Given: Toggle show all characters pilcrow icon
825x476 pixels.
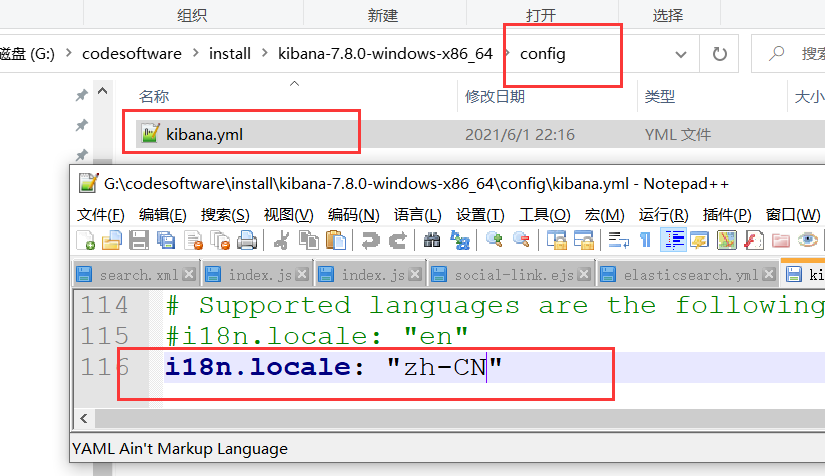Looking at the screenshot, I should coord(646,240).
